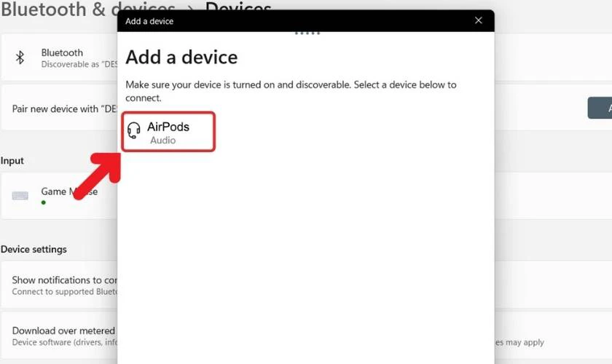The image size is (612, 364).
Task: Click the searching progress dots indicator
Action: click(x=306, y=33)
